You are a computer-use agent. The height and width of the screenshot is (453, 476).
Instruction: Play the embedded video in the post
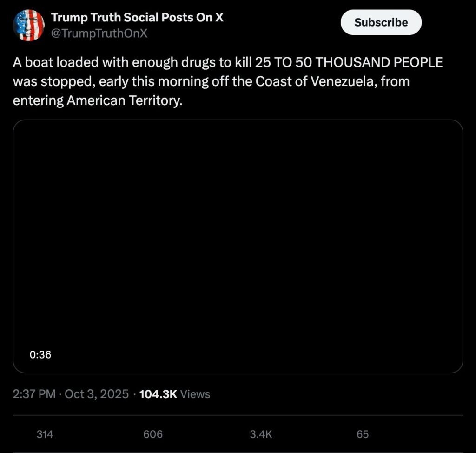[x=238, y=246]
